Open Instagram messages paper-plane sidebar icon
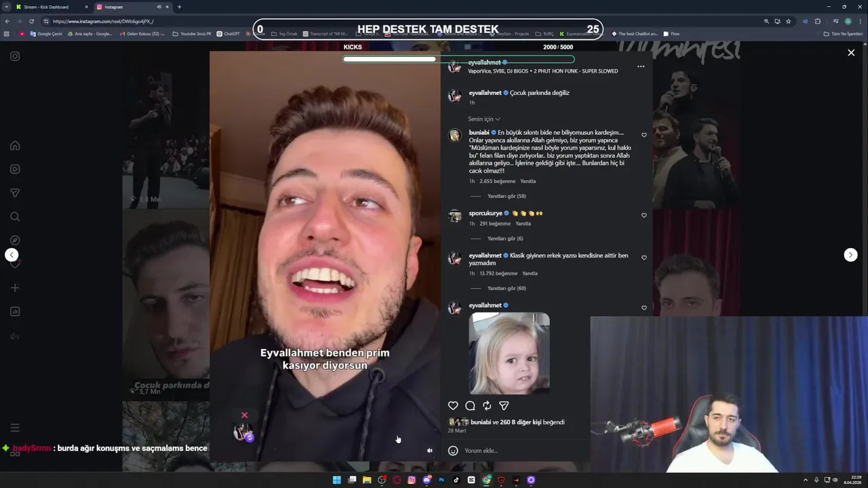Screen dimensions: 868x488 pyautogui.click(x=15, y=193)
